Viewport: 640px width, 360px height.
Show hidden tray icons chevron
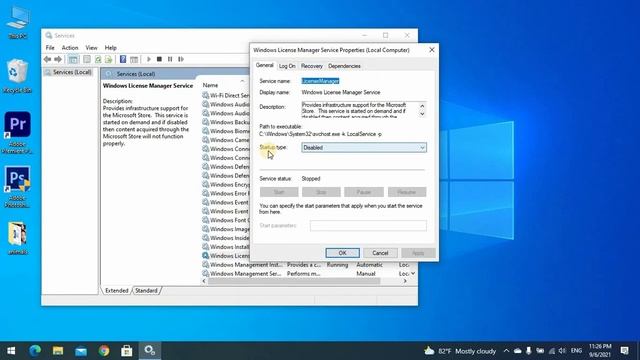click(506, 351)
